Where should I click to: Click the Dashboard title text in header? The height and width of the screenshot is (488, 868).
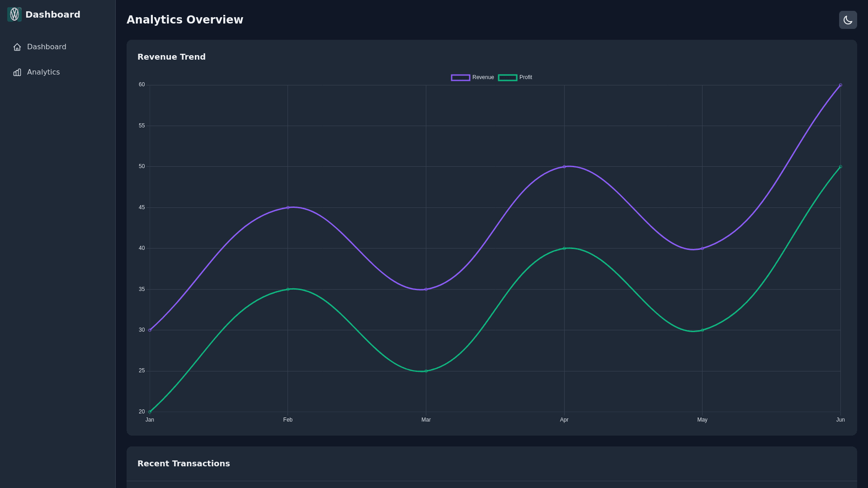click(x=53, y=14)
